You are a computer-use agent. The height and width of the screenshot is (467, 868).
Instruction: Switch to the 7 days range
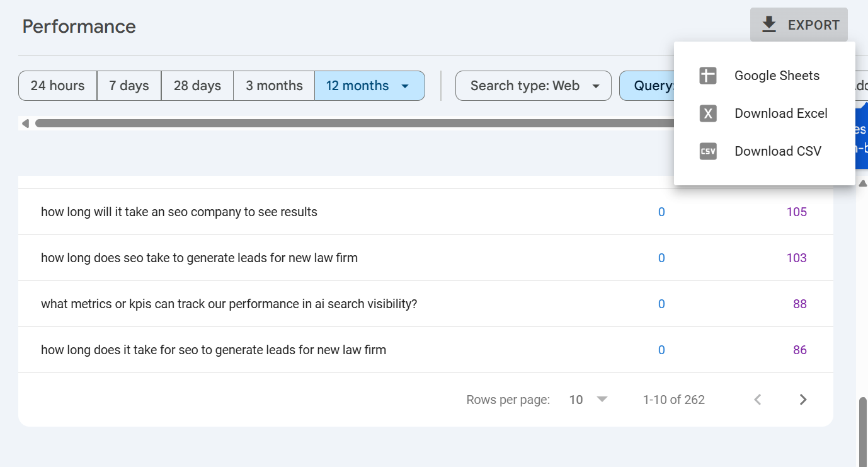128,85
